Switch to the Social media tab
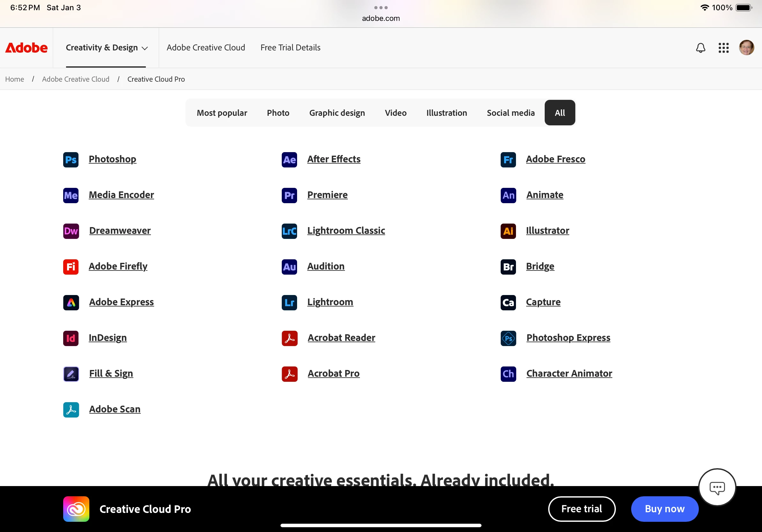The height and width of the screenshot is (532, 762). [x=511, y=113]
